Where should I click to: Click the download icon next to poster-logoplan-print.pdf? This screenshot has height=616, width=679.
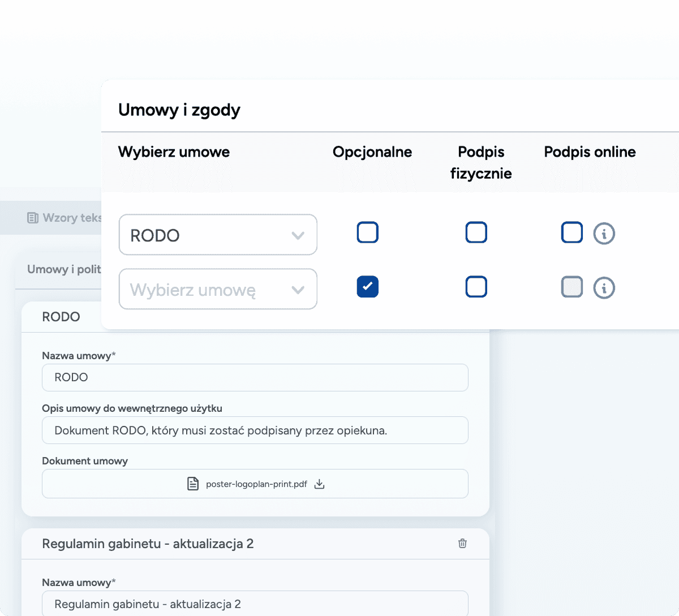(x=319, y=484)
